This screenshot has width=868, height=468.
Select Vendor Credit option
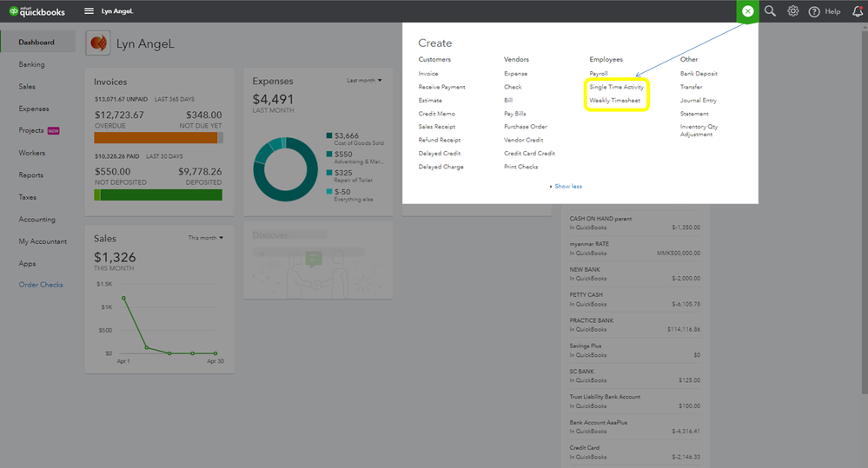pyautogui.click(x=524, y=140)
